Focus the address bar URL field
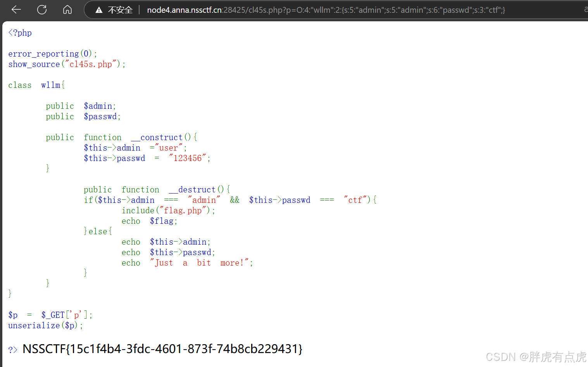588x367 pixels. pyautogui.click(x=326, y=10)
